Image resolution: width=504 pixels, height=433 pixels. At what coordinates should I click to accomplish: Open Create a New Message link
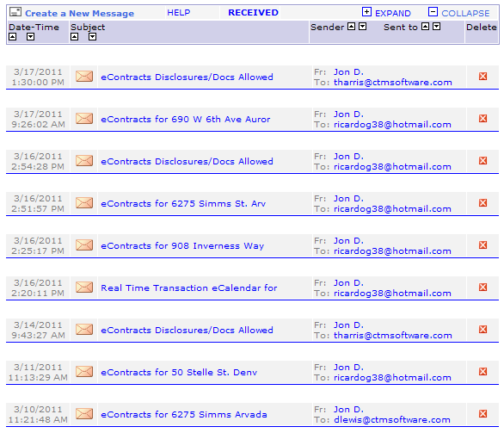pyautogui.click(x=79, y=14)
